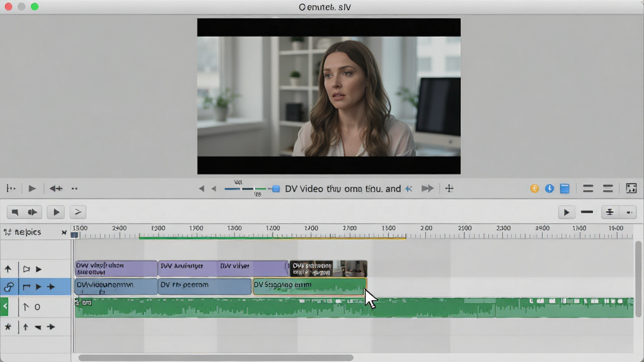Click the trim icon at the toolbar's far left
Viewport: 644px width, 362px height.
(11, 189)
